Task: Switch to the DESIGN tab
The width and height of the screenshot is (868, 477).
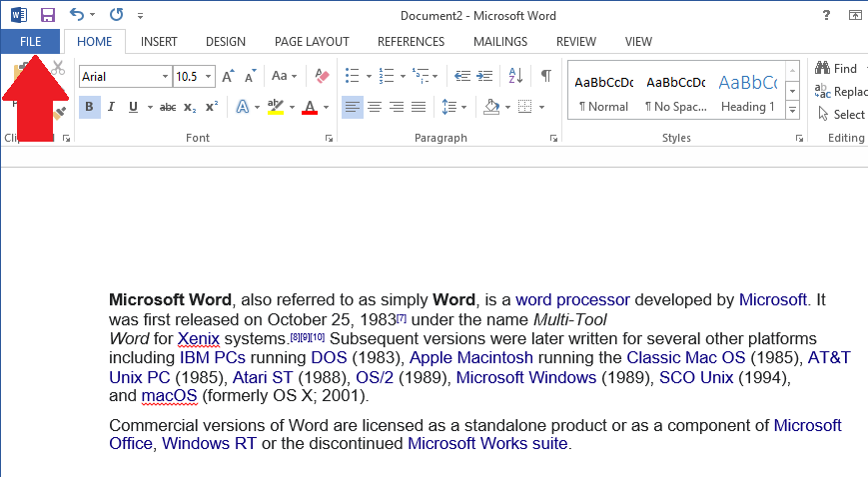Action: coord(226,42)
